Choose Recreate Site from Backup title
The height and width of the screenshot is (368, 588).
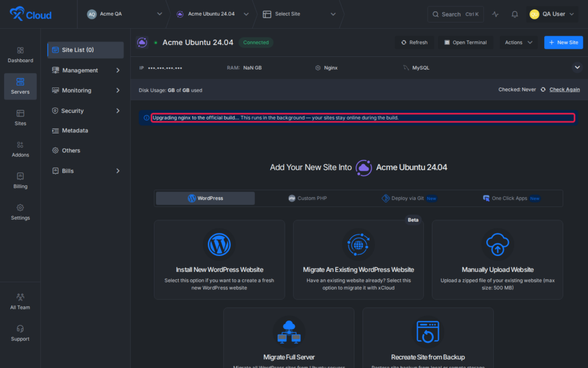point(428,357)
